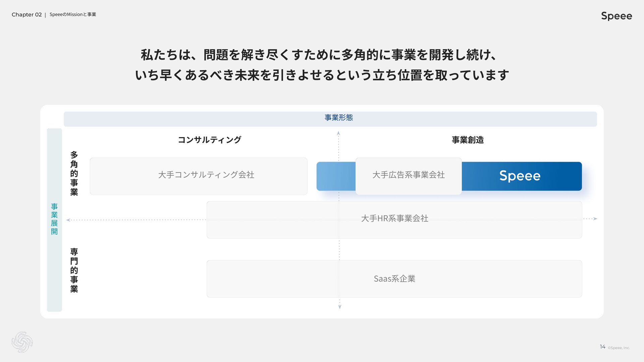
Task: Click the upward arrowhead on vertical axis
Action: pos(338,133)
